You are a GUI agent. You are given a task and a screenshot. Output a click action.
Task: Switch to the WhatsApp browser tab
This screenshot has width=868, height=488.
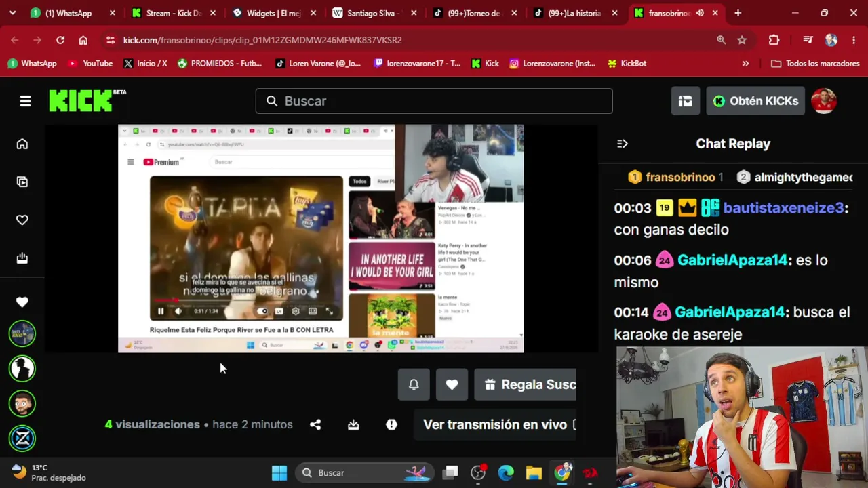[x=68, y=13]
